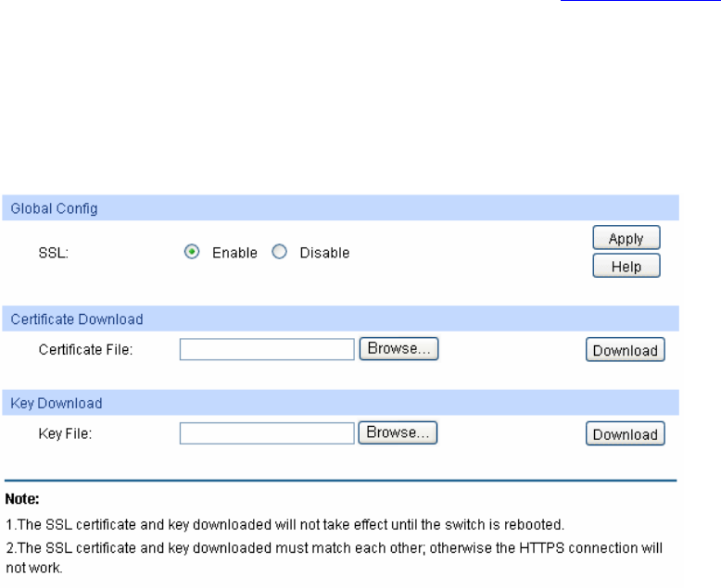Browse for a Certificate File
The width and height of the screenshot is (721, 588).
coord(398,349)
